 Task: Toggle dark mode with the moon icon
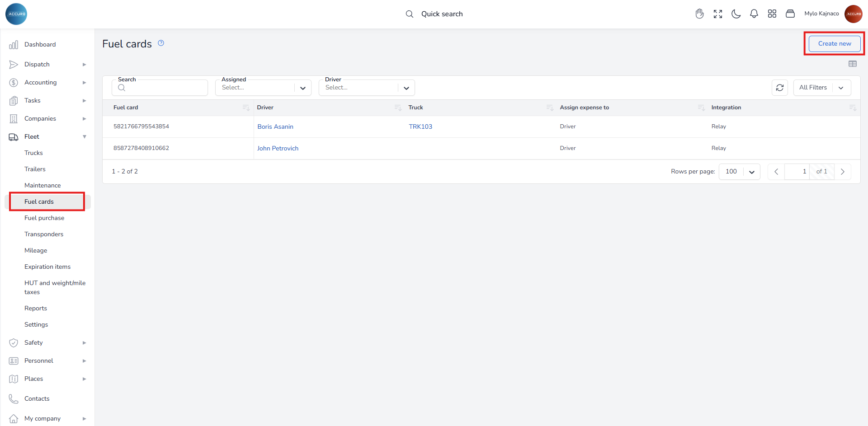click(x=736, y=14)
